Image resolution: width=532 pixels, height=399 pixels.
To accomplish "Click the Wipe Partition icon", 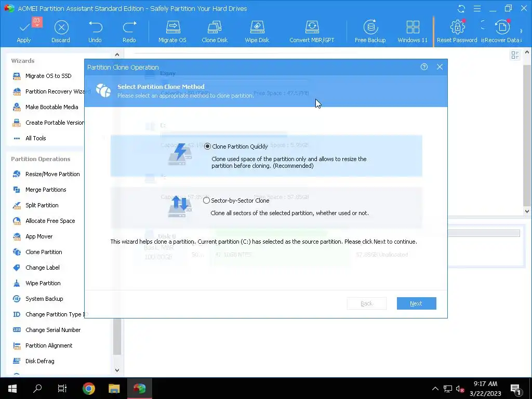I will (x=17, y=283).
